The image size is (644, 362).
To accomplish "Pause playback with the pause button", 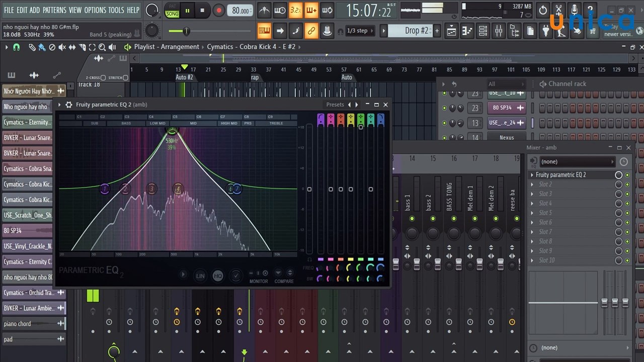I will click(187, 11).
